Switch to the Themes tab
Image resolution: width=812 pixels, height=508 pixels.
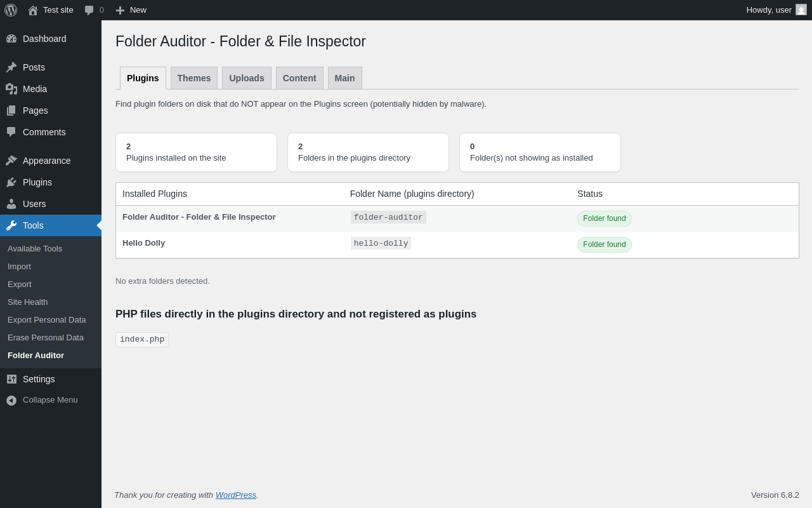click(194, 78)
